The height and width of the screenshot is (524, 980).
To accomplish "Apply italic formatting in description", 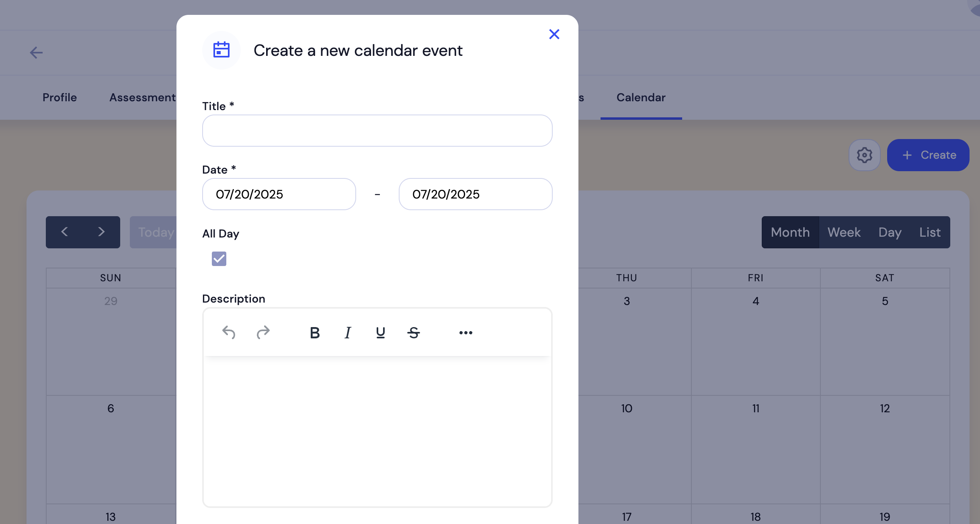I will tap(347, 332).
